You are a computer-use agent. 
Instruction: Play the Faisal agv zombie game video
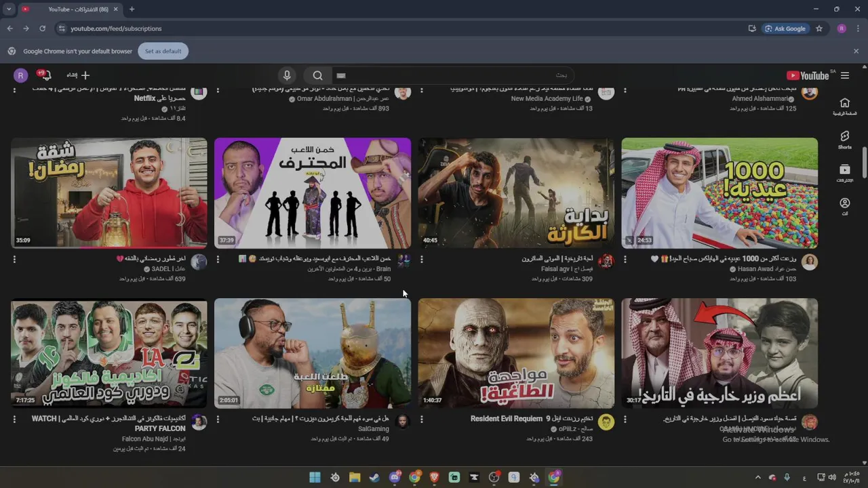(516, 193)
